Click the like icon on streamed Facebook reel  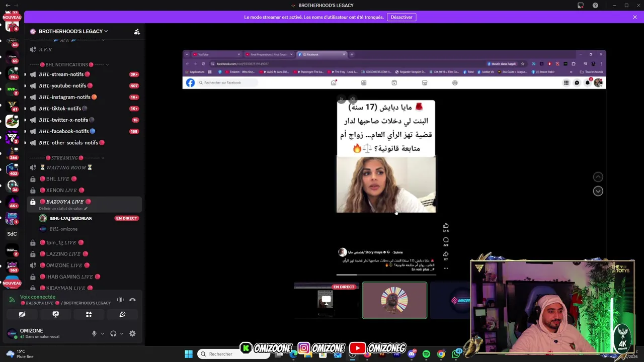point(446,226)
